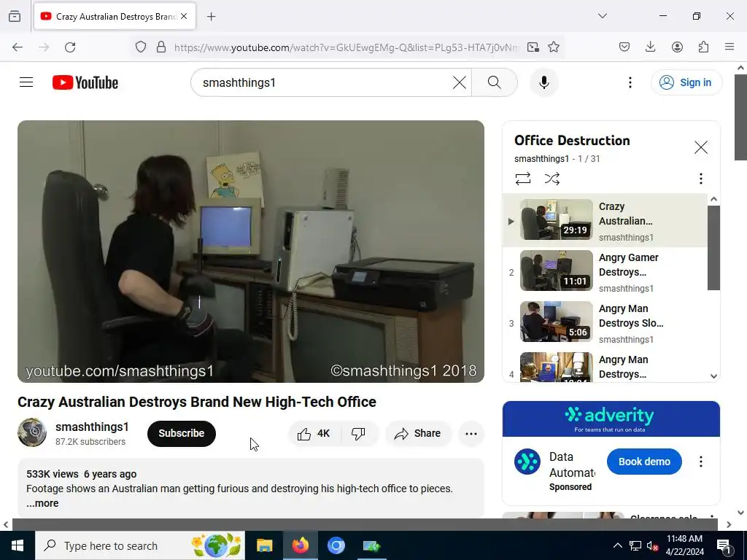
Task: Open Firefox account menu
Action: (x=677, y=47)
